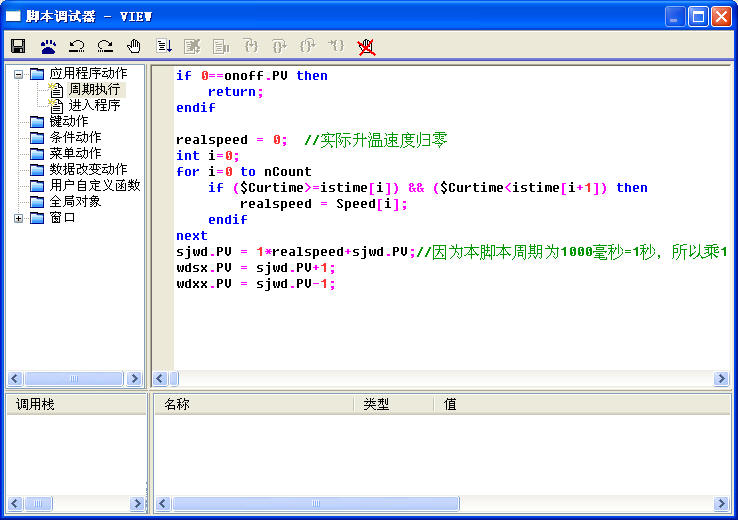738x520 pixels.
Task: Click the 进入程序 script document icon
Action: click(x=56, y=105)
